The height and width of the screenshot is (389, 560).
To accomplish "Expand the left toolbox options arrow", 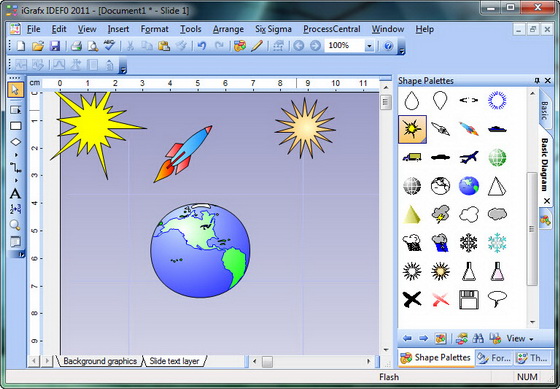I will [21, 255].
